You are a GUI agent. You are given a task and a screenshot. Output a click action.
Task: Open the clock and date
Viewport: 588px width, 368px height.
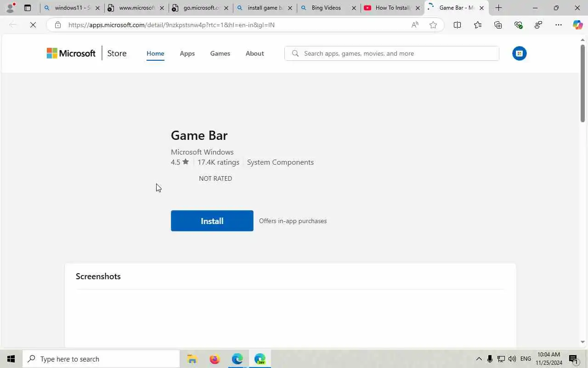[x=548, y=359]
